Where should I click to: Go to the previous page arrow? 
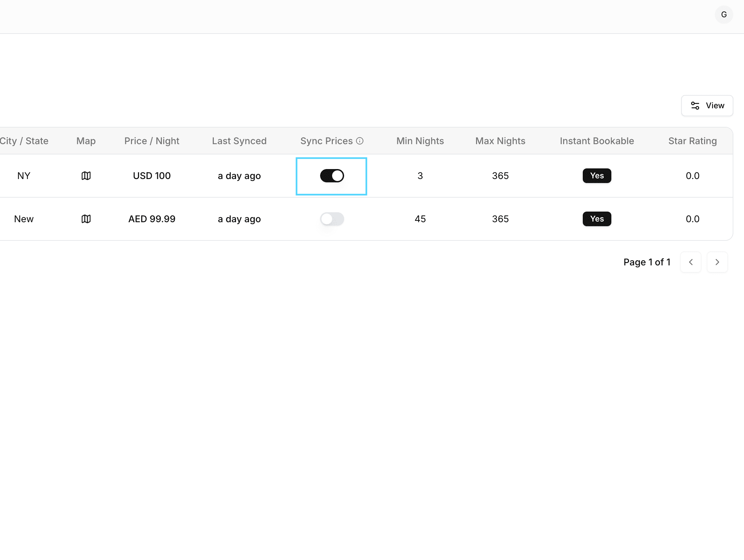(x=690, y=262)
